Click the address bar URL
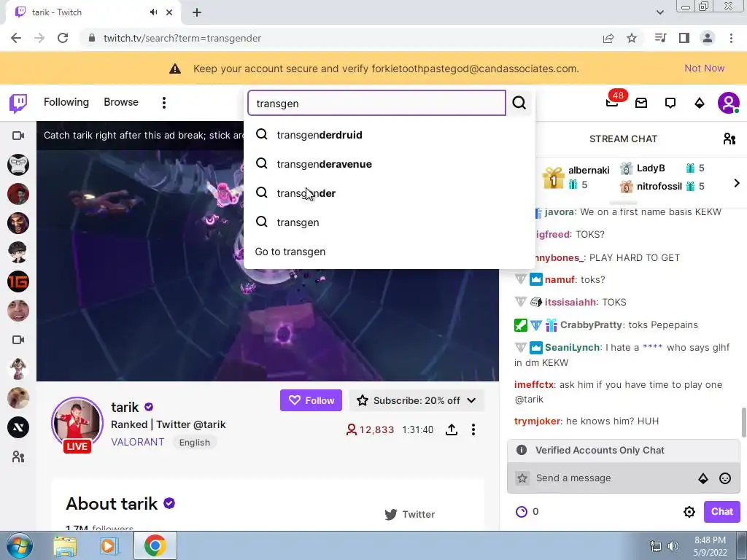 [182, 38]
